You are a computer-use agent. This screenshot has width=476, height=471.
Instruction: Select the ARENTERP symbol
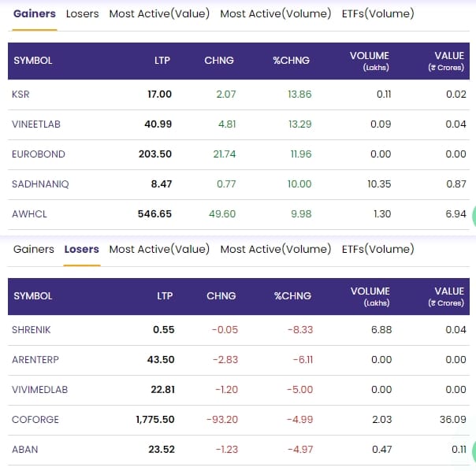point(35,360)
